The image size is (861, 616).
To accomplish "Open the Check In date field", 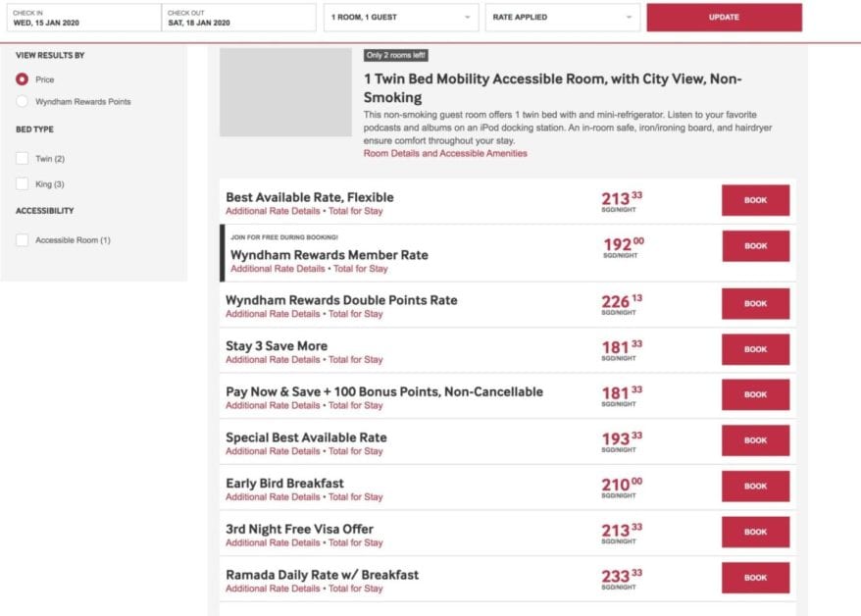I will (84, 17).
